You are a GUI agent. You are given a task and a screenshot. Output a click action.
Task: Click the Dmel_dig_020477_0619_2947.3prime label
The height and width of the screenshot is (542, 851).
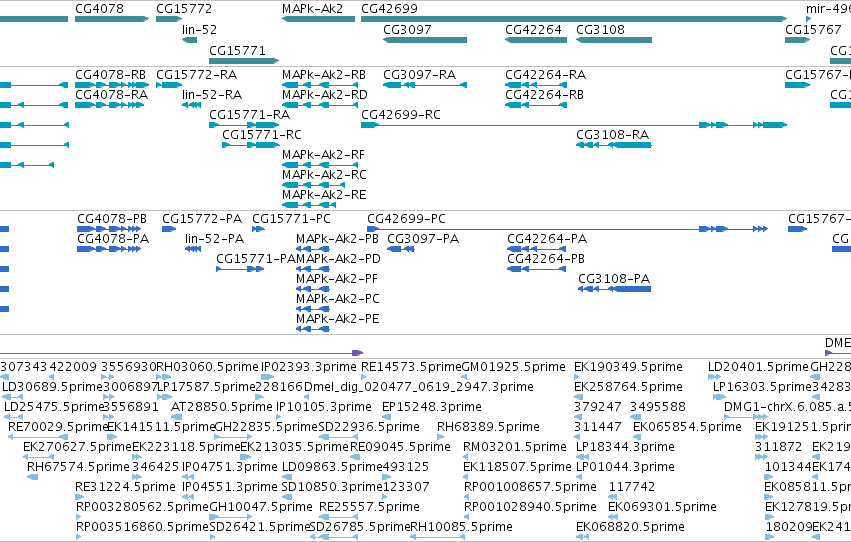click(419, 387)
